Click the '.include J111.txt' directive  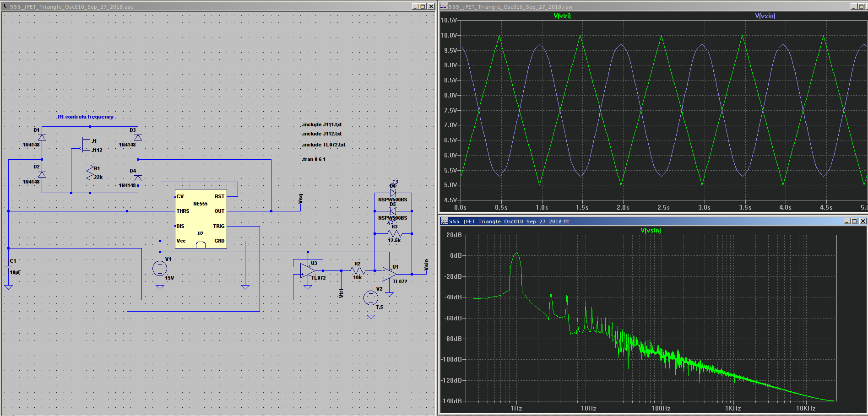coord(321,124)
